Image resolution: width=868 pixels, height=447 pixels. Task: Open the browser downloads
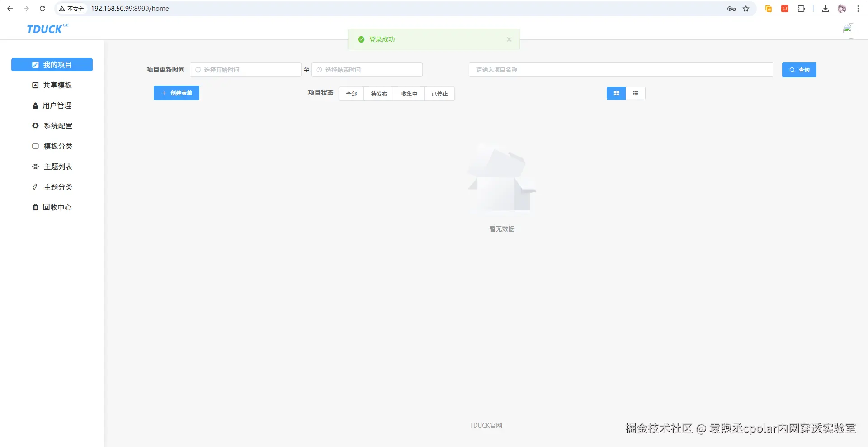coord(826,9)
